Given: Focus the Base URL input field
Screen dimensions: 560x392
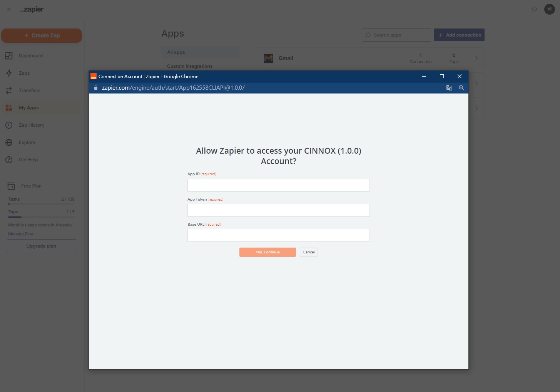Looking at the screenshot, I should click(279, 235).
